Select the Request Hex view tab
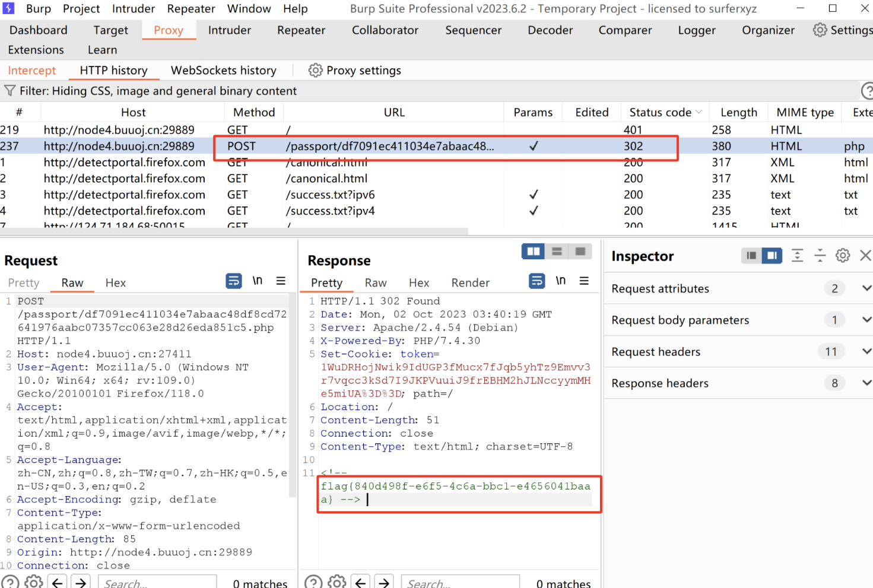This screenshot has height=588, width=873. tap(116, 282)
